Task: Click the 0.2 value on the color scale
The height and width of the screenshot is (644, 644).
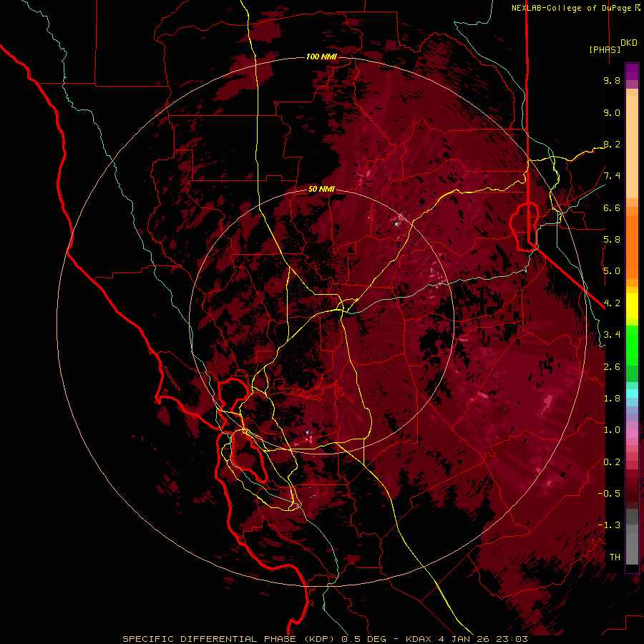Action: click(x=612, y=462)
